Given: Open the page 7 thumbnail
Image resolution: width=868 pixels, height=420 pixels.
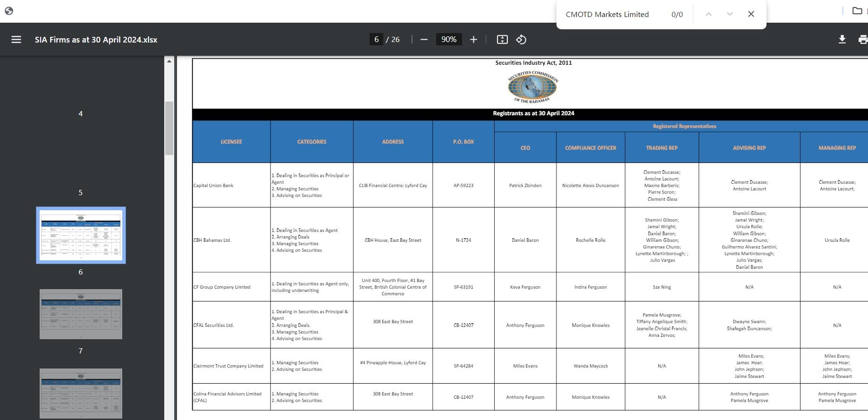Looking at the screenshot, I should (x=81, y=314).
